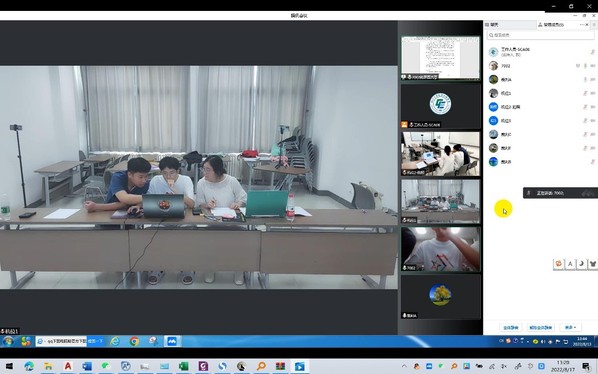Viewport: 598px width, 374px height.
Task: Open the shirt skin icon on the input method toolbar
Action: pos(593,264)
